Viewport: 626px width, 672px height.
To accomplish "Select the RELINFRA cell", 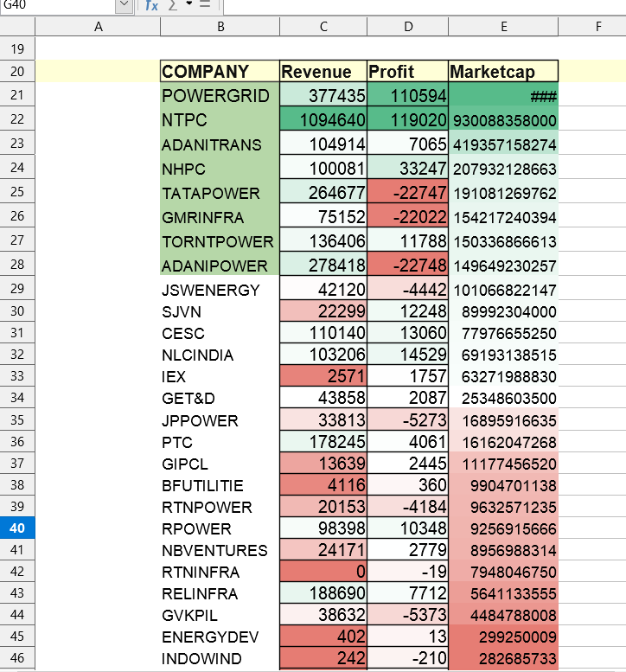I will coord(220,593).
